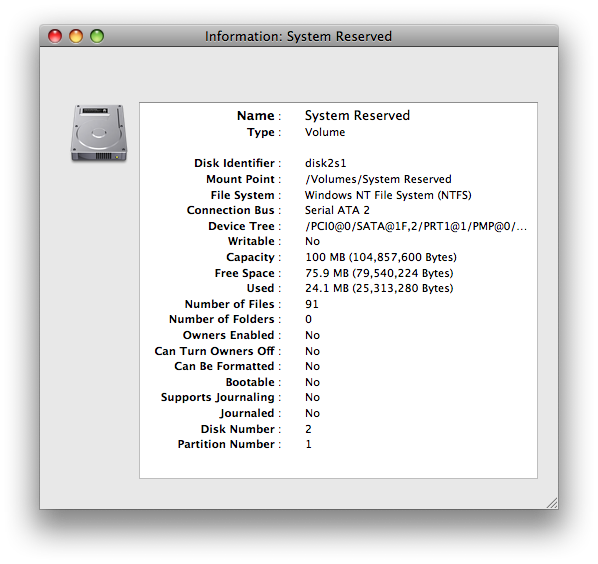
Task: Click 'Windows NT File System (NTFS)' value
Action: [388, 195]
